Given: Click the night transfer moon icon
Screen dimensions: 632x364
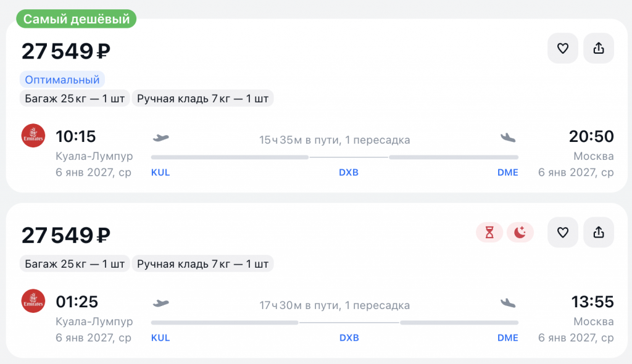Looking at the screenshot, I should click(520, 233).
